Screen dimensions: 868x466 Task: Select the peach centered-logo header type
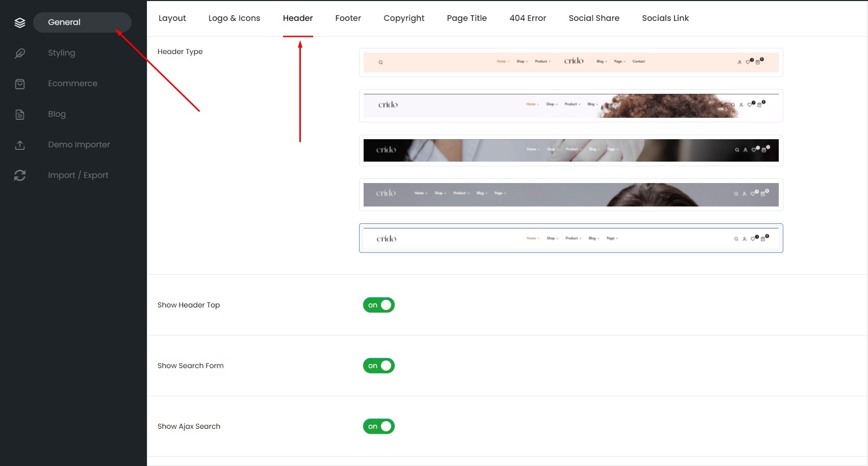tap(571, 62)
